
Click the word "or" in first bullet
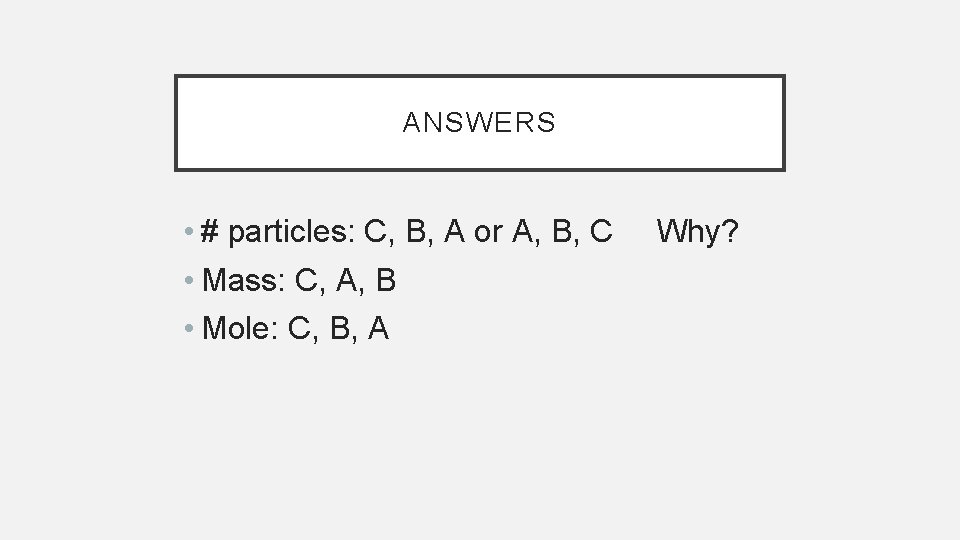pos(488,233)
